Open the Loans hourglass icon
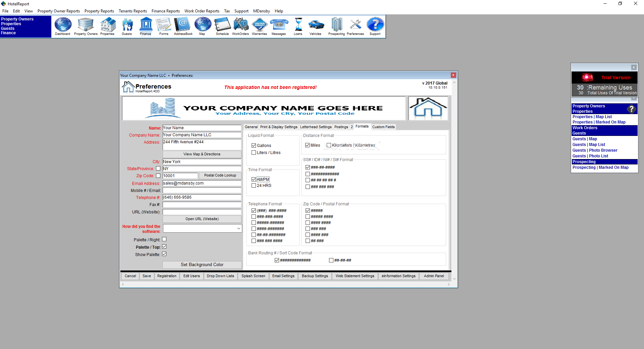 298,26
